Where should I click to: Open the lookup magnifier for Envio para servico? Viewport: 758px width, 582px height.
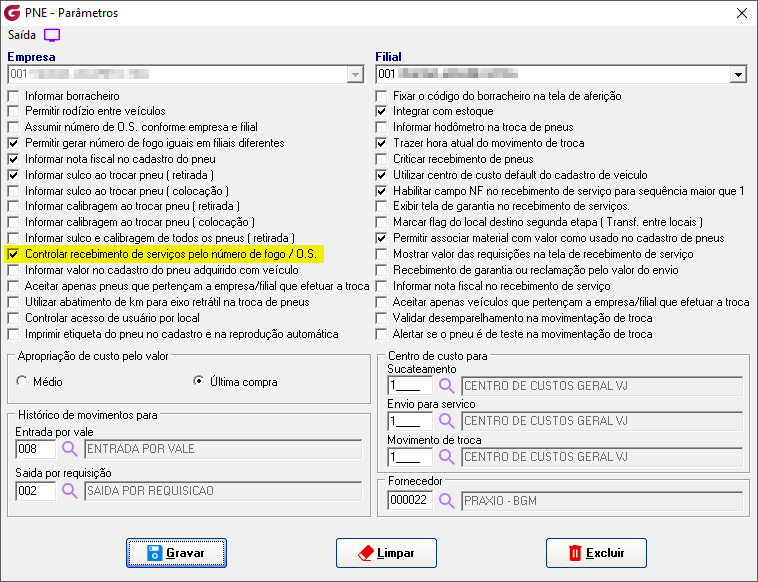447,421
